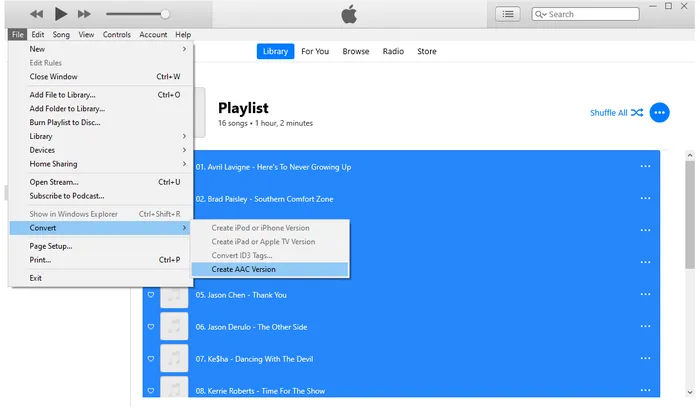Choose Exit in File menu
Viewport: 700px width, 407px height.
coord(101,278)
